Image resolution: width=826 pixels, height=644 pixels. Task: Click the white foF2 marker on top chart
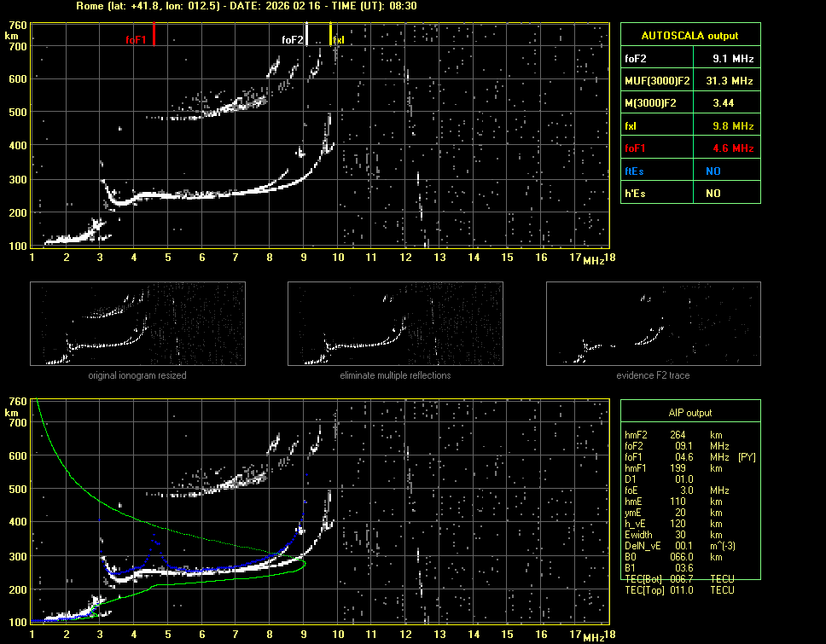(x=306, y=35)
